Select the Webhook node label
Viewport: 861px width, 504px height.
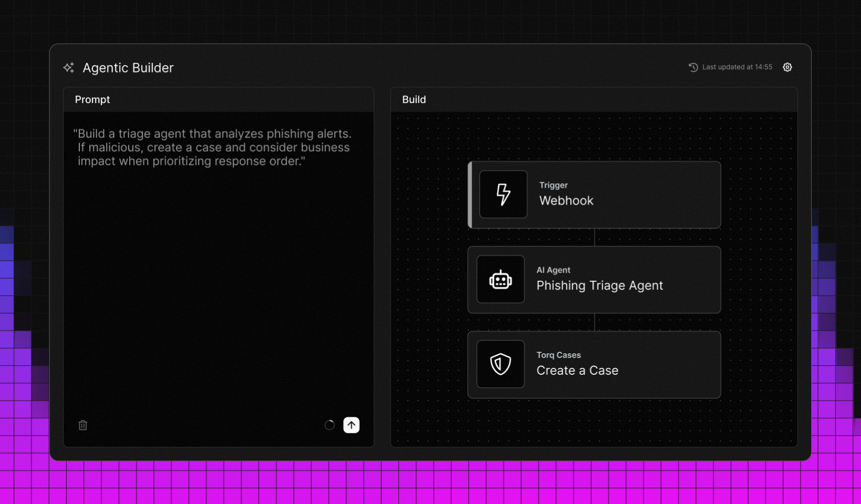pyautogui.click(x=566, y=201)
